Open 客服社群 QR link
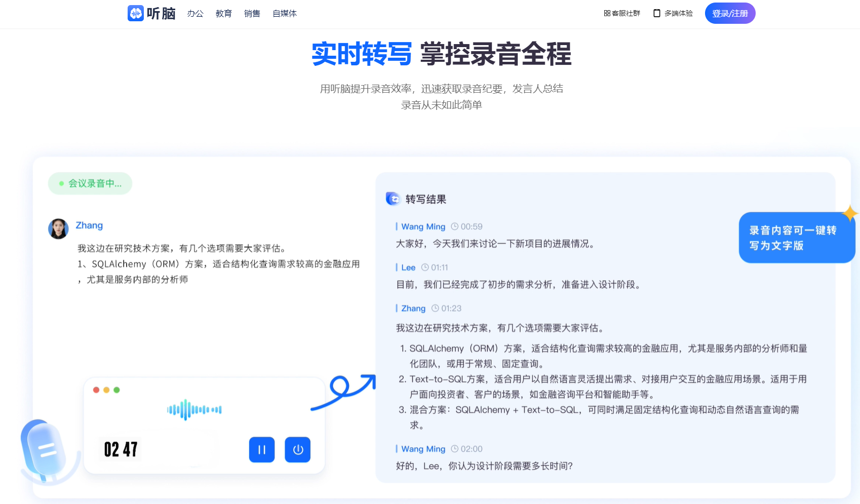The height and width of the screenshot is (504, 860). coord(622,13)
